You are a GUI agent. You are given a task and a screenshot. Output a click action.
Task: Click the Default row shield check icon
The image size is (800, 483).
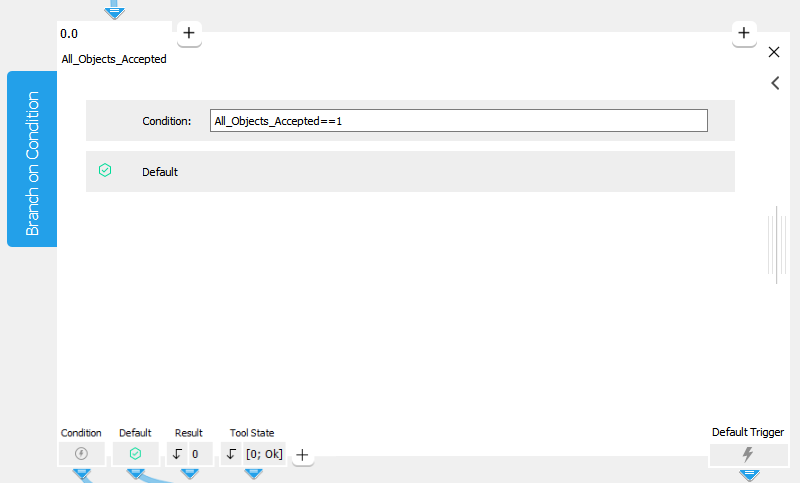tap(105, 171)
